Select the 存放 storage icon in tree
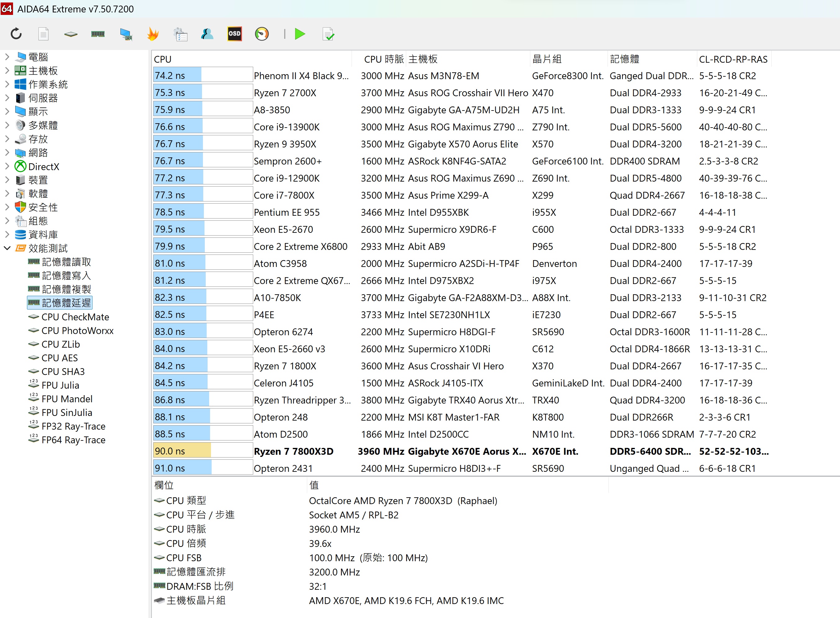 tap(20, 139)
